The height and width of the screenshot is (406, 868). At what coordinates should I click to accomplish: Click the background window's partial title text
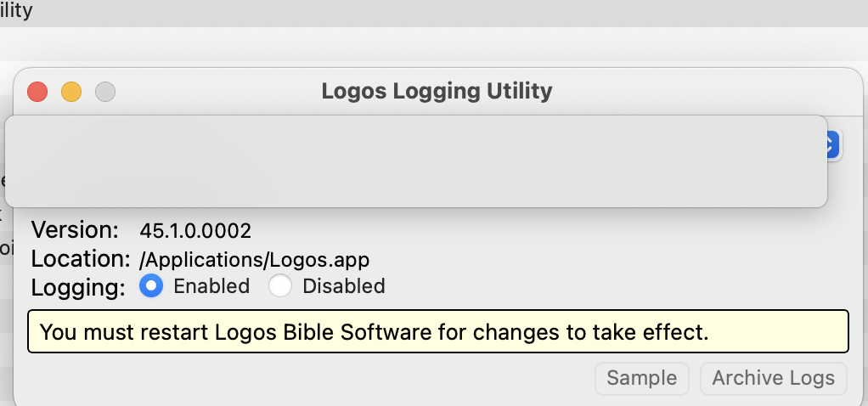(x=15, y=11)
